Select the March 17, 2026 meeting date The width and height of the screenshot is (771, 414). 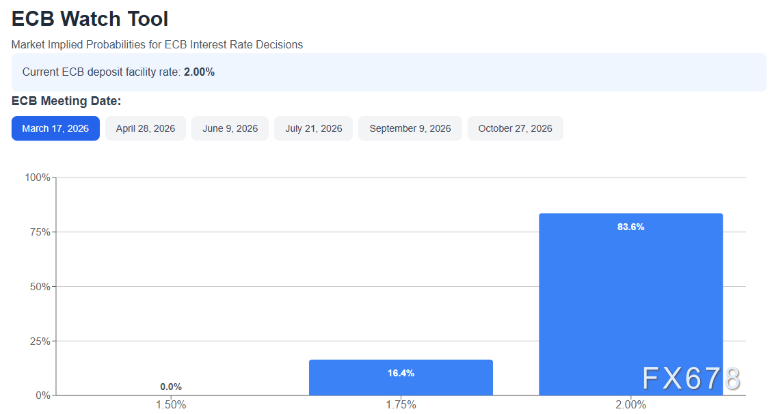tap(55, 129)
